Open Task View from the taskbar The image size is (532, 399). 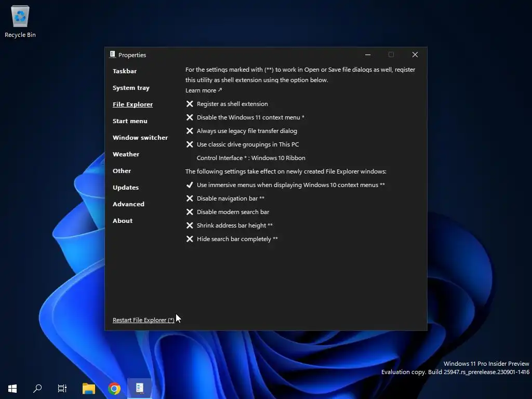coord(62,388)
